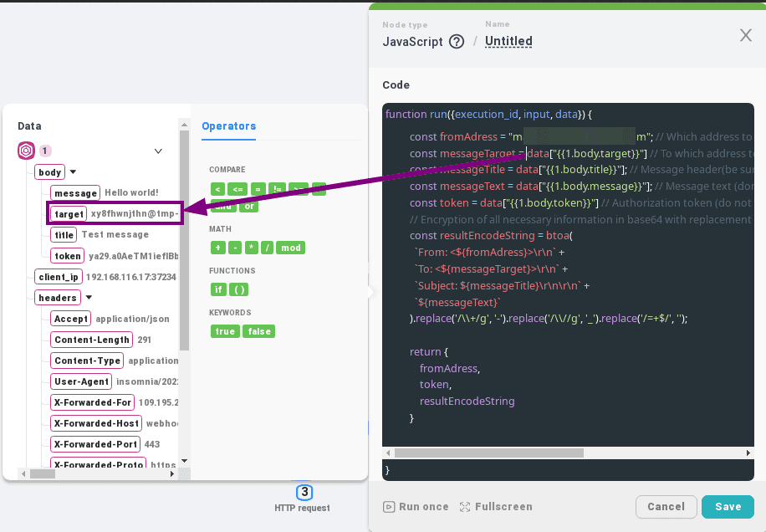
Task: Insert the less-than compare operator
Action: [x=217, y=189]
